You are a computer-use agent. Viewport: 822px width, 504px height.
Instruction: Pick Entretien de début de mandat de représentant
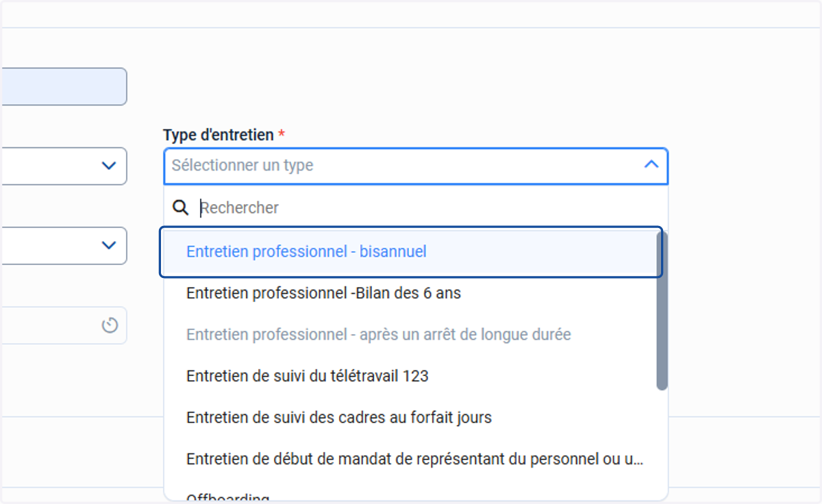coord(410,459)
